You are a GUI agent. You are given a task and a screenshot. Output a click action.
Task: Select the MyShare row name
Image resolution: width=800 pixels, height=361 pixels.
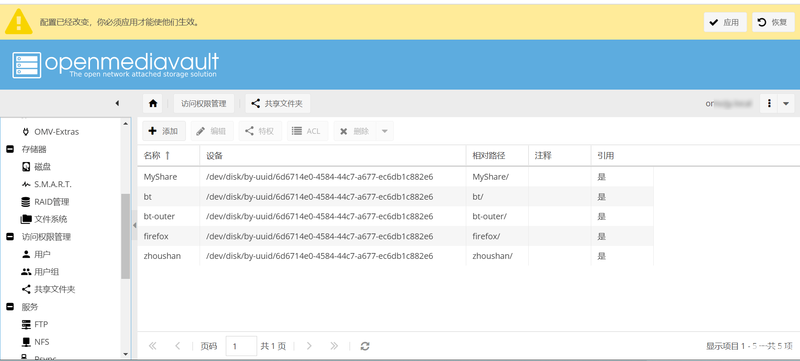160,177
